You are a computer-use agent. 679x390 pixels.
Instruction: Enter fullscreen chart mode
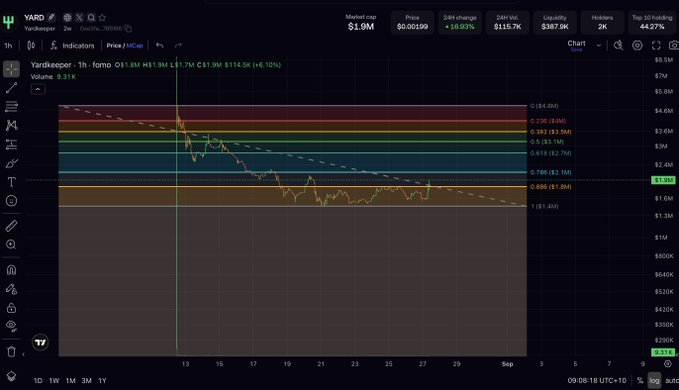pyautogui.click(x=656, y=45)
